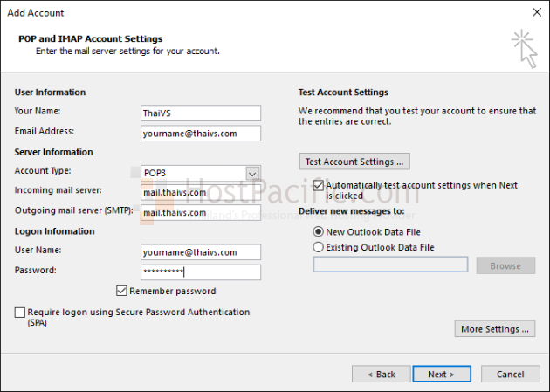The width and height of the screenshot is (550, 392).
Task: Click the 'We recommend that you test' text
Action: (417, 116)
